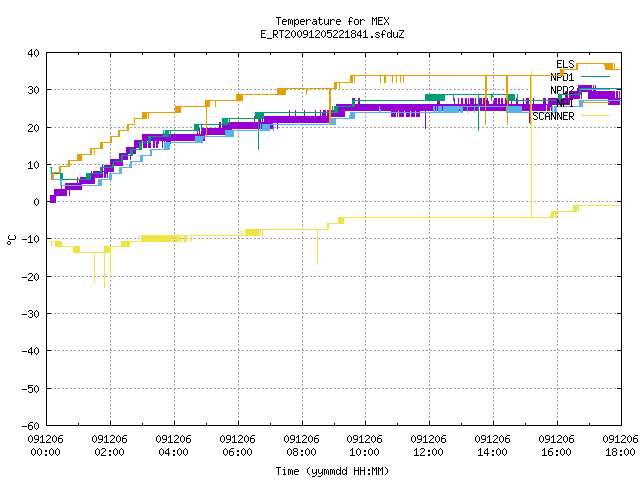Click the x-axis tick label 091206 06:00
The height and width of the screenshot is (480, 640).
[x=238, y=446]
